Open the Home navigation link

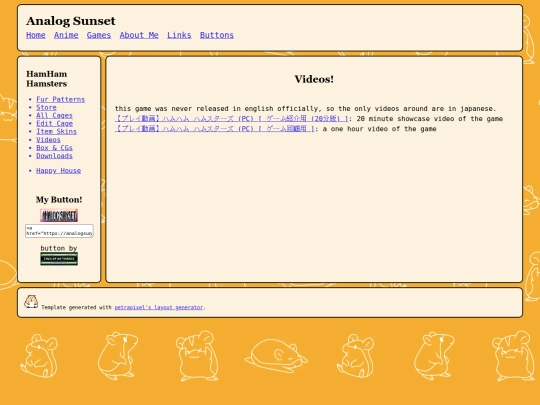pos(36,35)
